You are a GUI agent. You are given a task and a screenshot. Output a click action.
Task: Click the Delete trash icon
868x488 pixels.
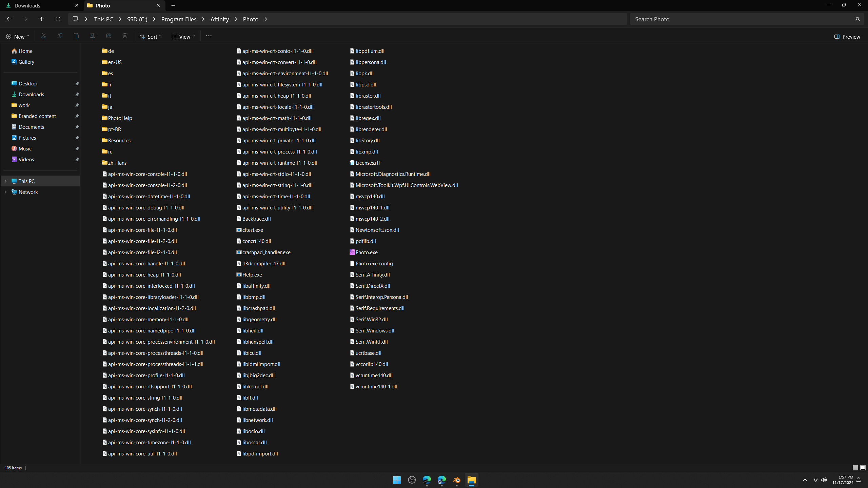tap(125, 36)
